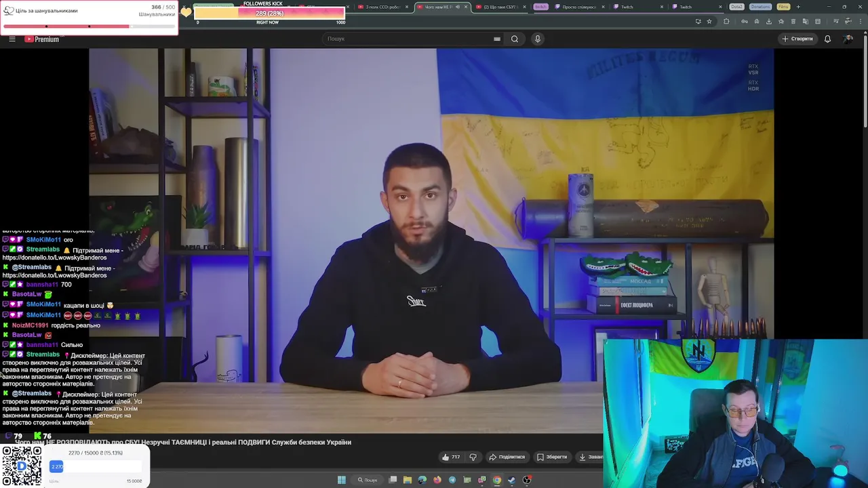Open the on-screen keyboard in search box

497,39
